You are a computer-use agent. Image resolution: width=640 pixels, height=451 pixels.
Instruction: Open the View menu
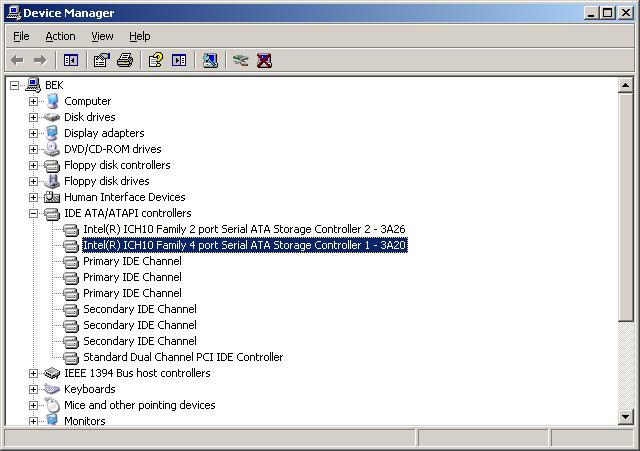(102, 36)
